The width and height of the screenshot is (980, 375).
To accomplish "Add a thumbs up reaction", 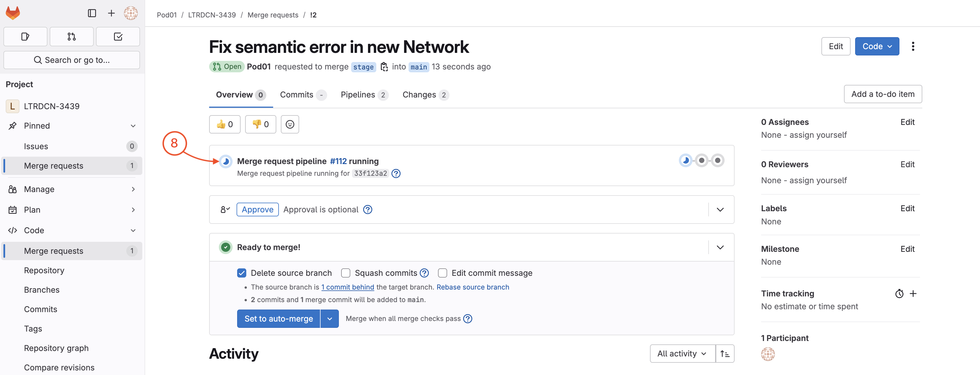I will tap(225, 125).
